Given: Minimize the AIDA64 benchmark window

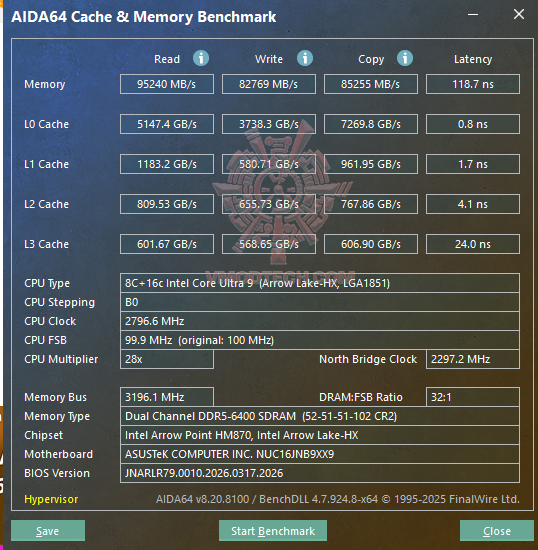Looking at the screenshot, I should click(x=473, y=15).
